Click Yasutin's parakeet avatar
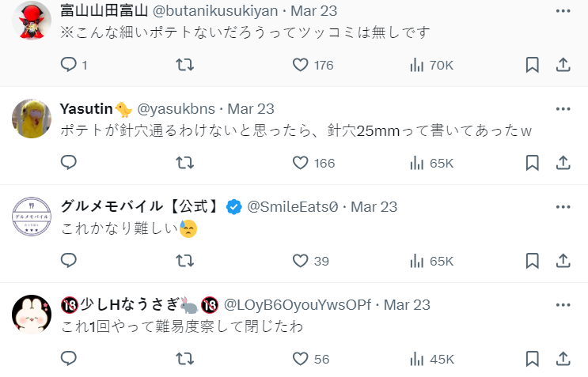Image resolution: width=588 pixels, height=377 pixels. point(32,119)
